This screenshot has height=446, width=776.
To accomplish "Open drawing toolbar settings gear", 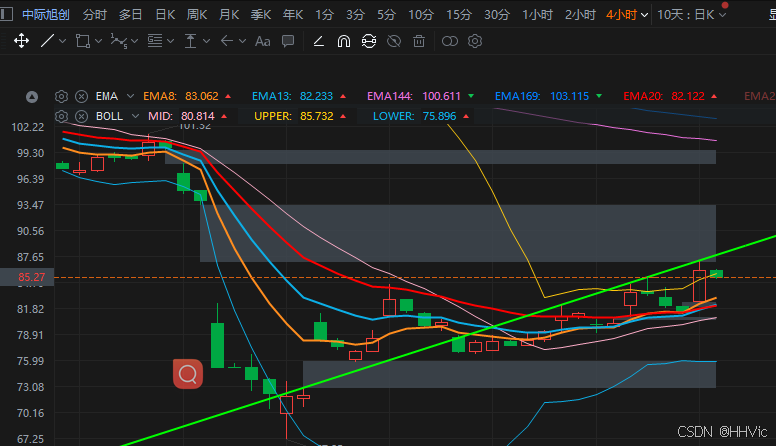I will pos(475,41).
